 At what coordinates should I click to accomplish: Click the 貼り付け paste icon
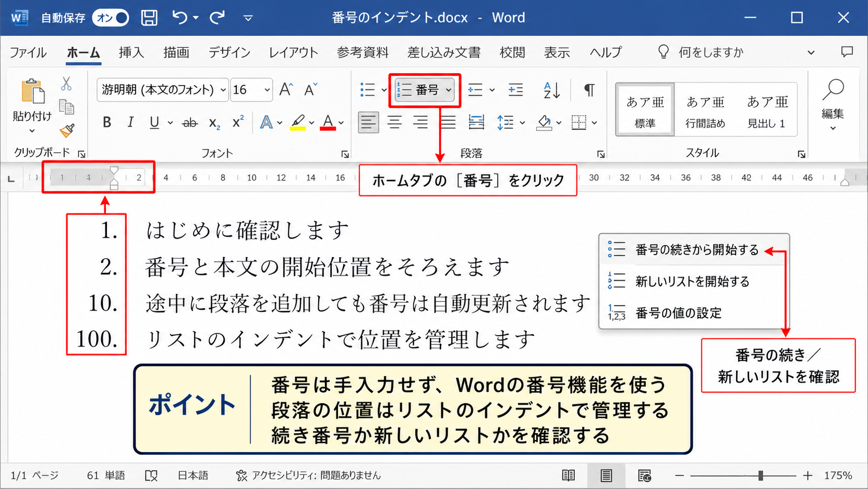(x=32, y=91)
